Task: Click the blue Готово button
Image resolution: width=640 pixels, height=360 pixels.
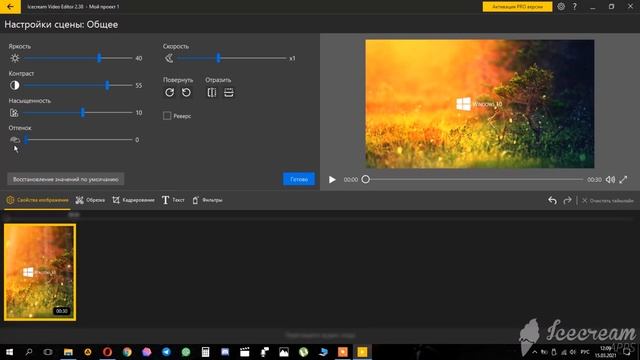Action: click(299, 179)
